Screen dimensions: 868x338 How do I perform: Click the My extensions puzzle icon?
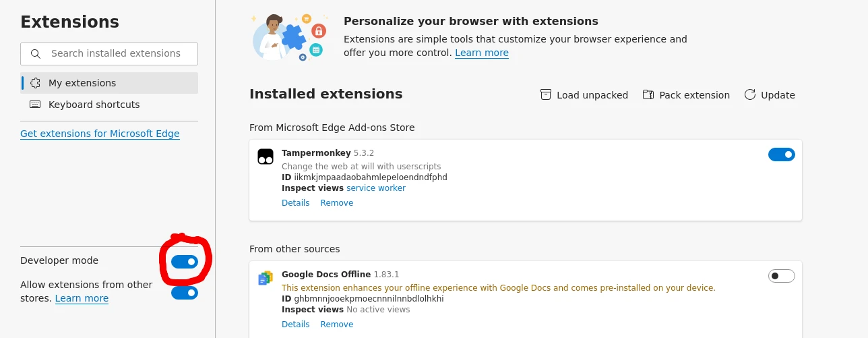click(x=35, y=83)
